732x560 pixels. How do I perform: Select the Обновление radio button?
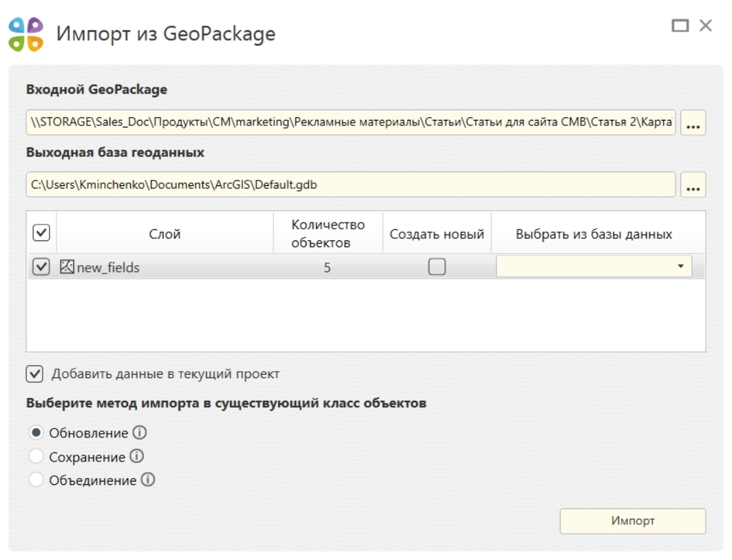(x=36, y=433)
